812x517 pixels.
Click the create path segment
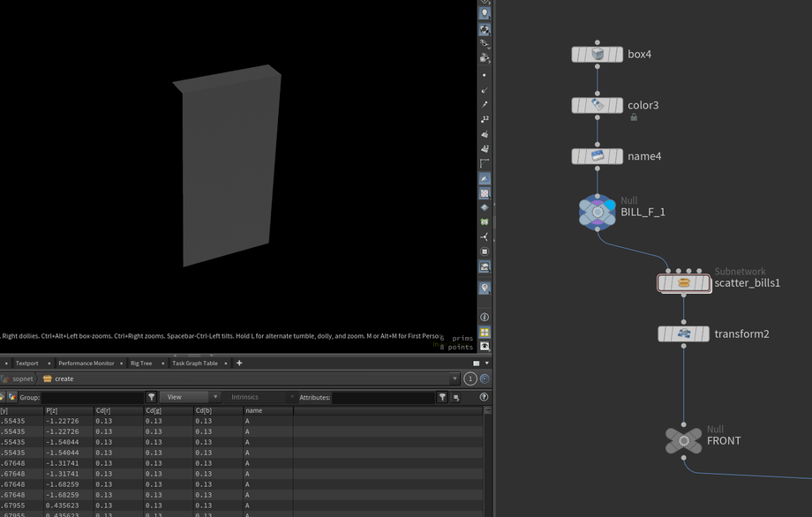64,378
